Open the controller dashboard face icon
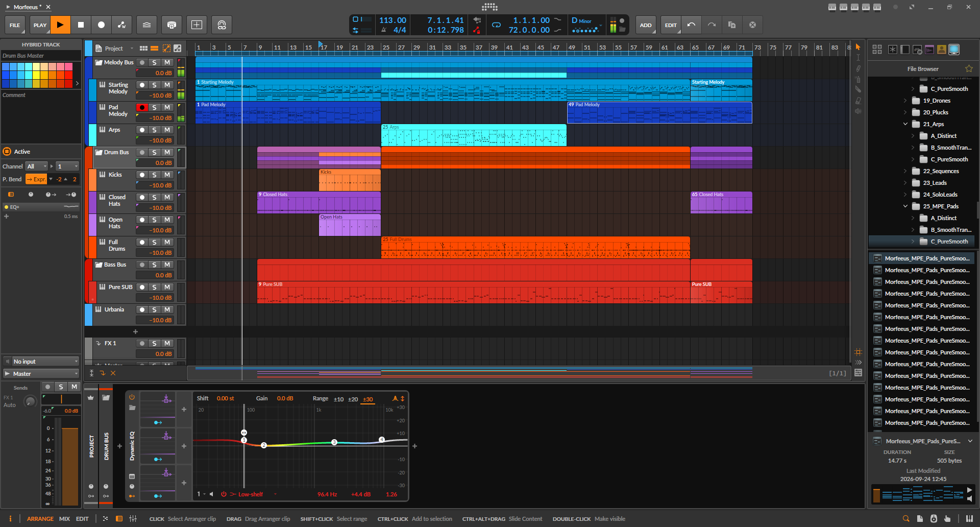 pyautogui.click(x=222, y=25)
